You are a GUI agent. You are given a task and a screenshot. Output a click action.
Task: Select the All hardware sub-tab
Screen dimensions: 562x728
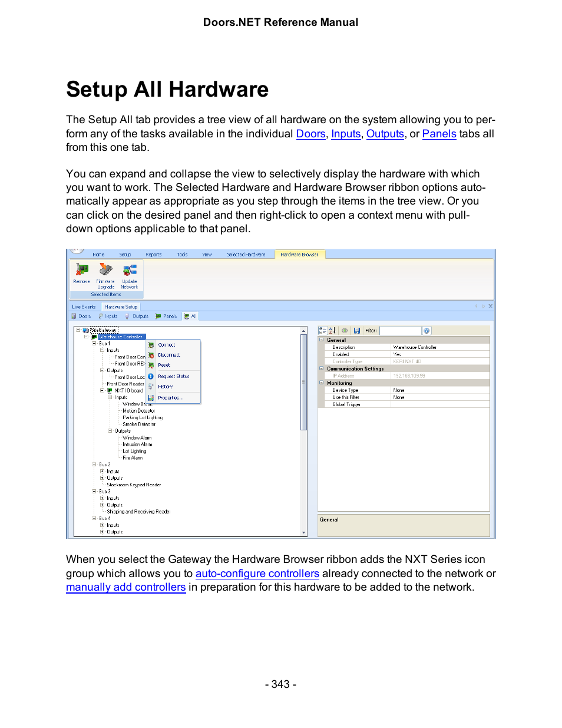click(190, 317)
